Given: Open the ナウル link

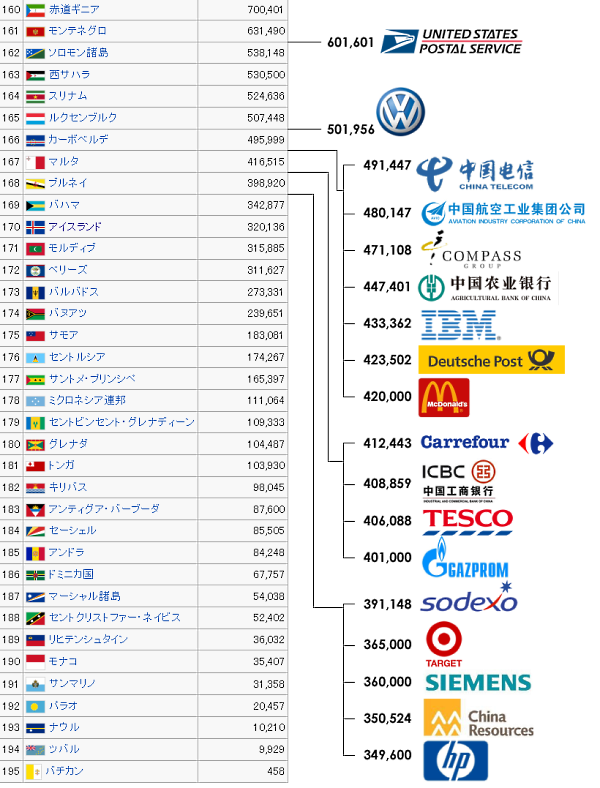Looking at the screenshot, I should [x=64, y=727].
